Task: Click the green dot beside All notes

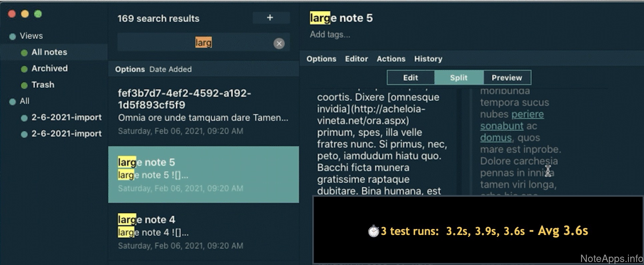Action: tap(24, 53)
